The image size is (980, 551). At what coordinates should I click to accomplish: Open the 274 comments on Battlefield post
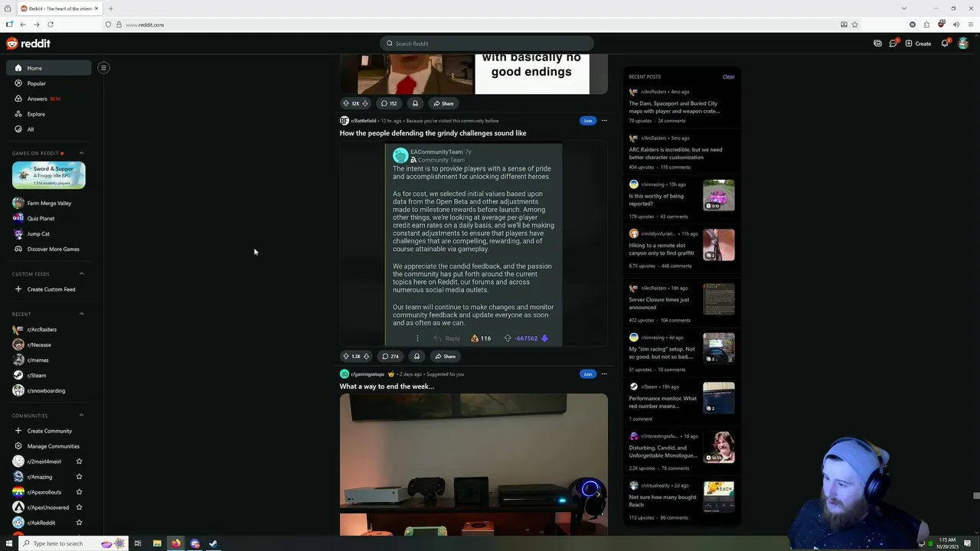click(x=390, y=356)
